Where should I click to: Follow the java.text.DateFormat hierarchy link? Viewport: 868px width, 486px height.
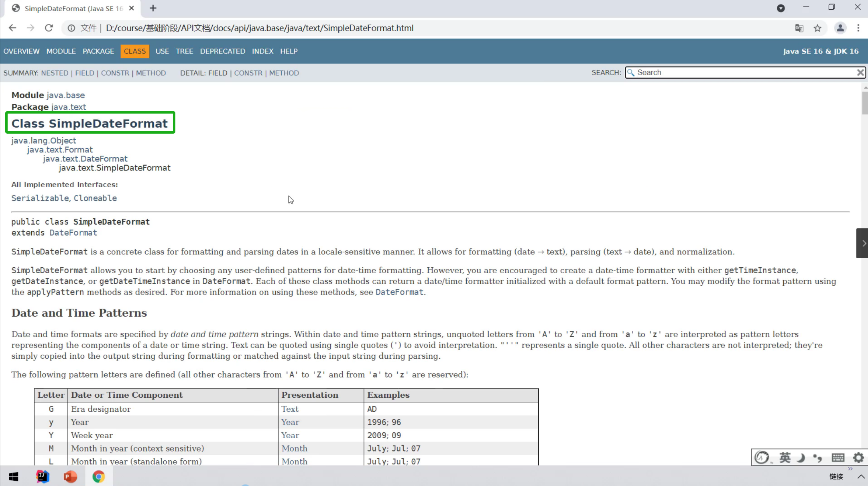(x=85, y=159)
